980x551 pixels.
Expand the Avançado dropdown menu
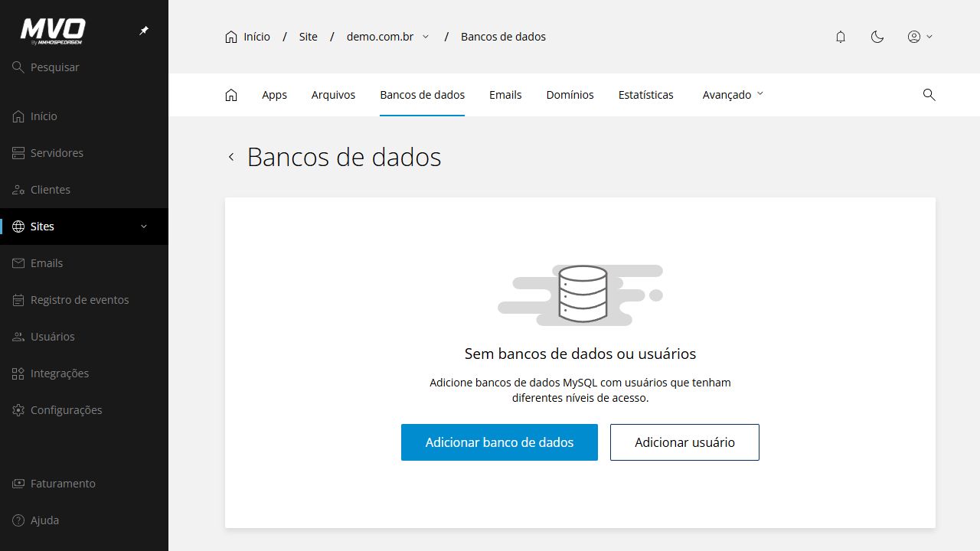tap(733, 95)
